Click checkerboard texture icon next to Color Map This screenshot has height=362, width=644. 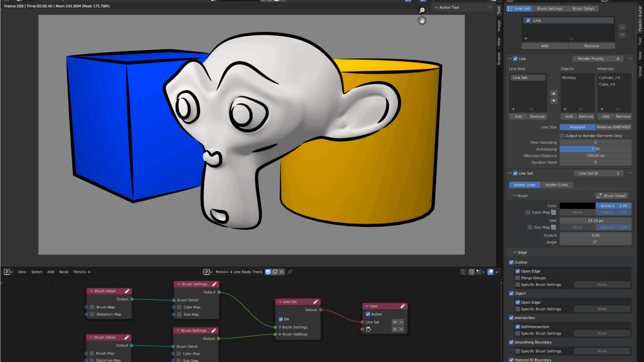pos(553,212)
